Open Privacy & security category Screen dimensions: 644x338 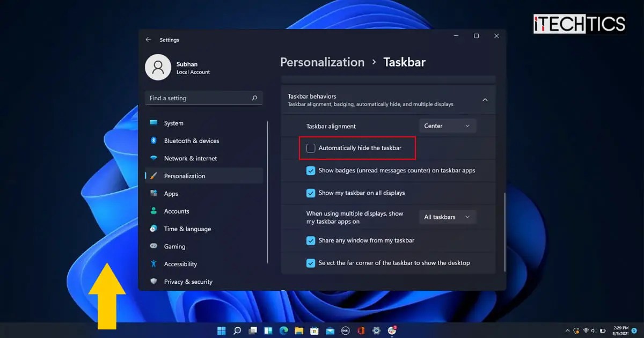point(204,282)
